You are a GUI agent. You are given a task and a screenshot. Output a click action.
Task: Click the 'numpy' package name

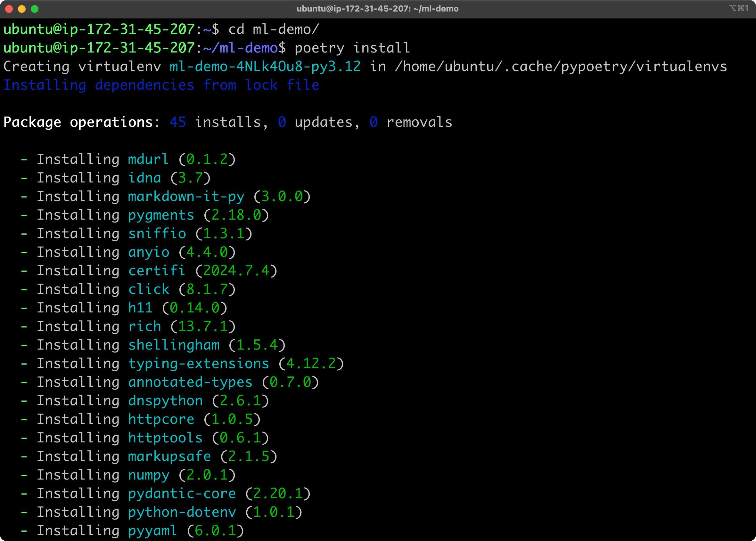point(149,475)
